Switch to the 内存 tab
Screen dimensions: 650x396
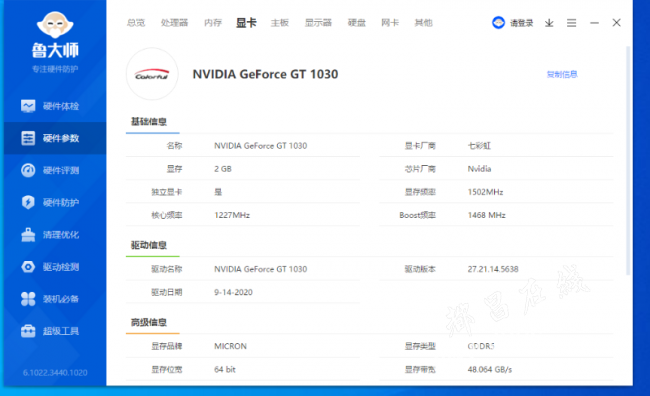pyautogui.click(x=213, y=23)
